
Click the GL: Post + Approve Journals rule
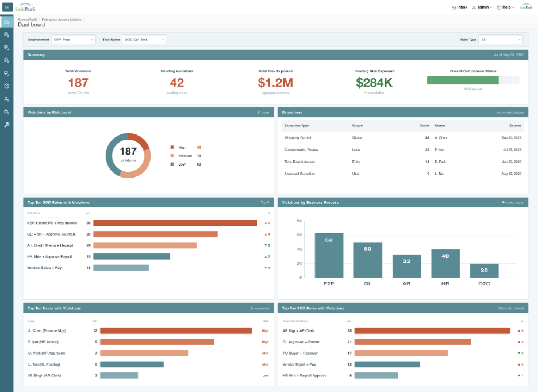coord(52,234)
